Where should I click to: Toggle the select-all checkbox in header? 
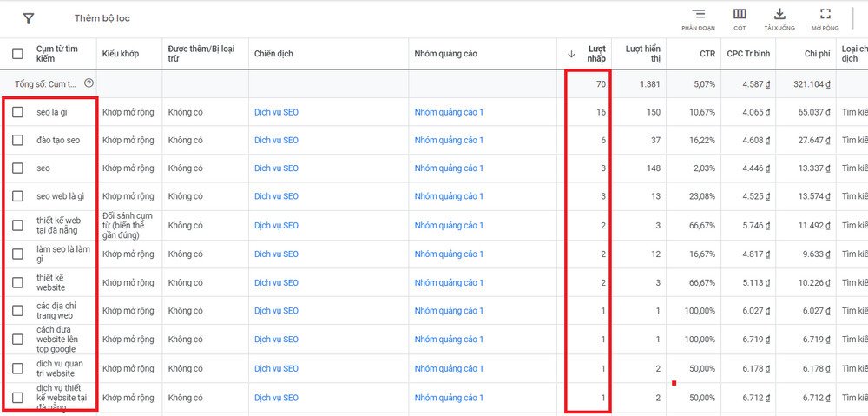pos(18,54)
